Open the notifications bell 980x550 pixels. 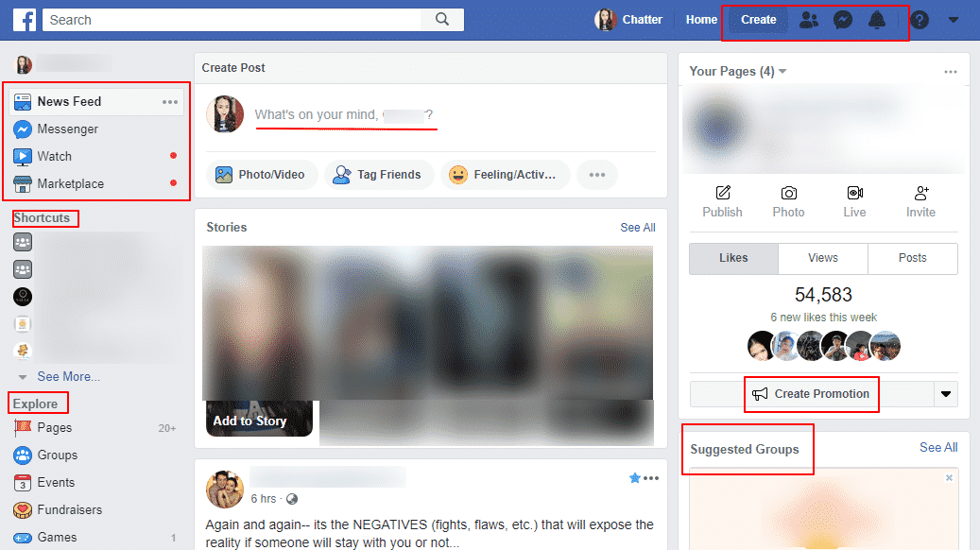pos(877,19)
